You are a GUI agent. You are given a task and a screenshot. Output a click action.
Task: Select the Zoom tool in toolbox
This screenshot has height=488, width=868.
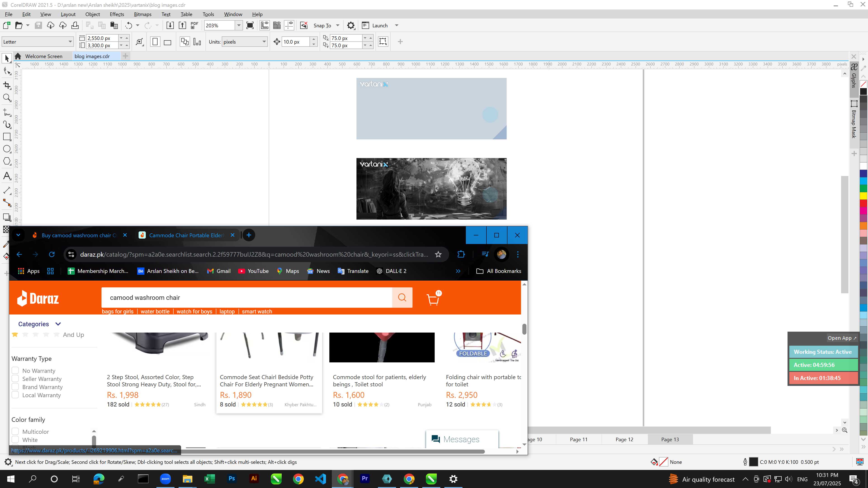[7, 98]
